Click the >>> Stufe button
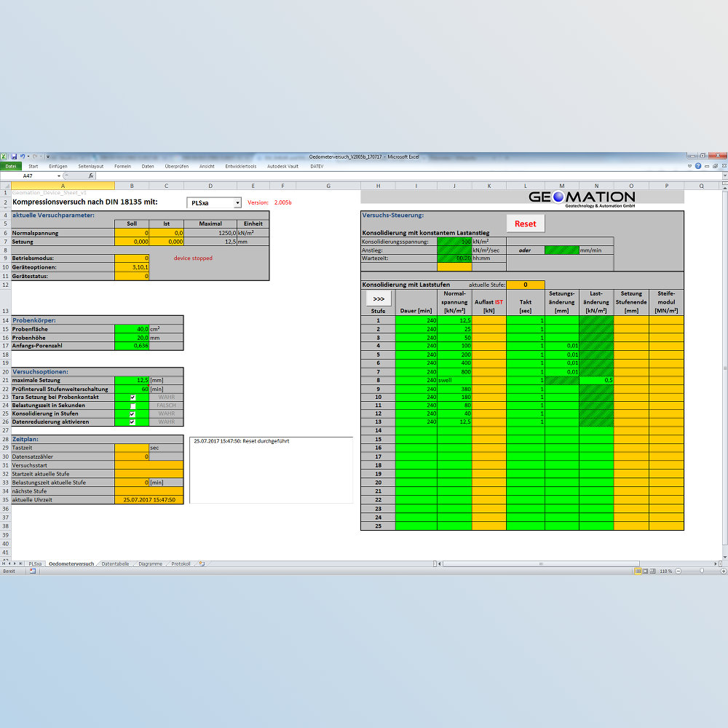 pos(379,298)
